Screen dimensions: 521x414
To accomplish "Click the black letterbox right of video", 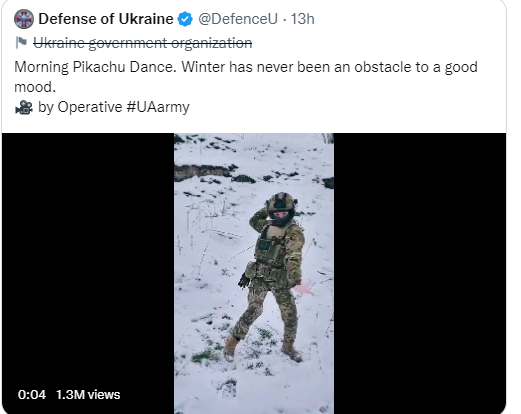I will (420, 273).
